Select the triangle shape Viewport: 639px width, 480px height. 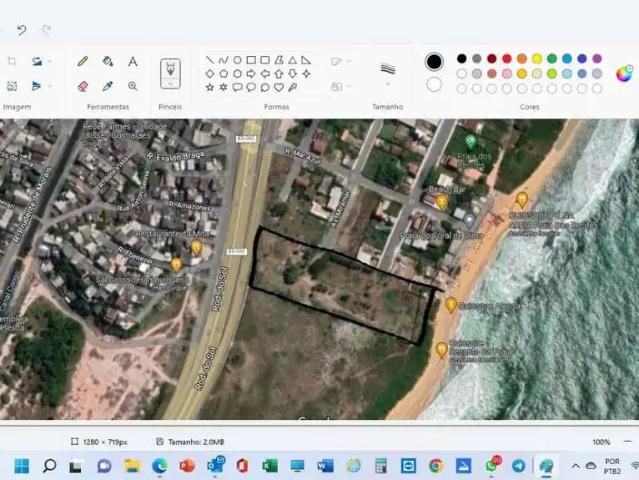tap(292, 60)
